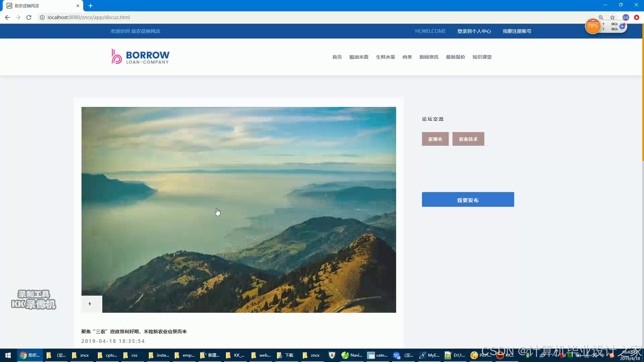
Task: Open the cpts folder in taskbar
Action: coord(107,355)
